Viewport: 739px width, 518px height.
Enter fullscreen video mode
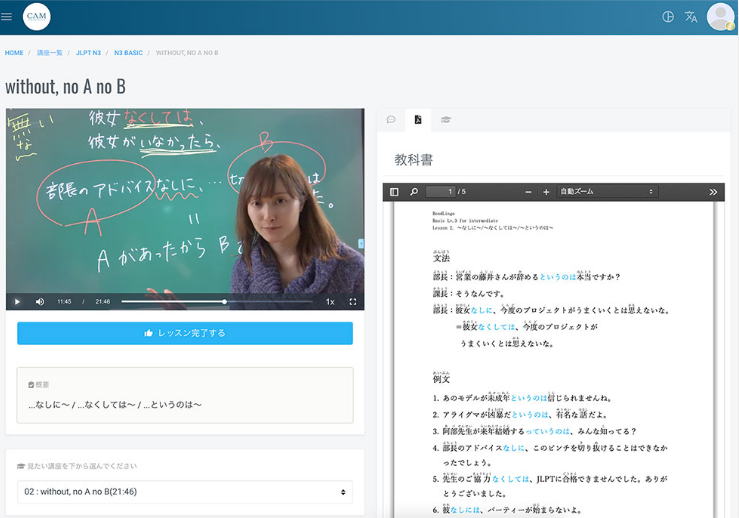pyautogui.click(x=353, y=301)
